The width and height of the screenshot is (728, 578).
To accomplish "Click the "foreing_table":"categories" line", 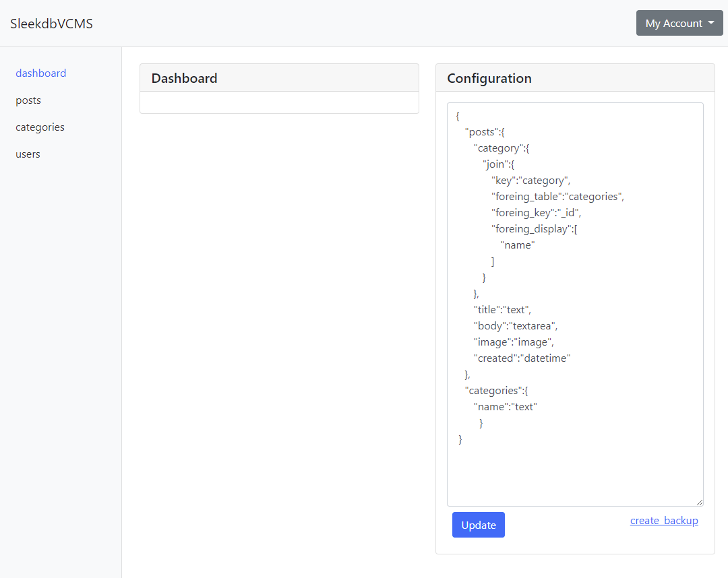I will pyautogui.click(x=557, y=197).
